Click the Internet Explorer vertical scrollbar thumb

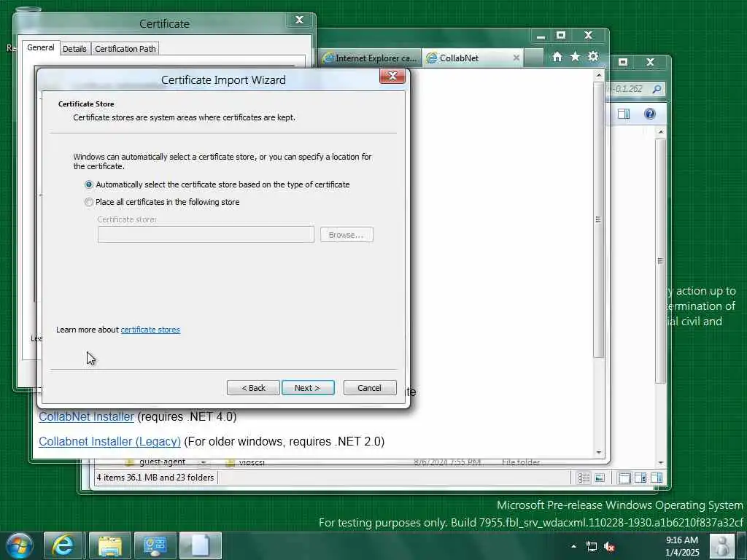click(x=599, y=219)
